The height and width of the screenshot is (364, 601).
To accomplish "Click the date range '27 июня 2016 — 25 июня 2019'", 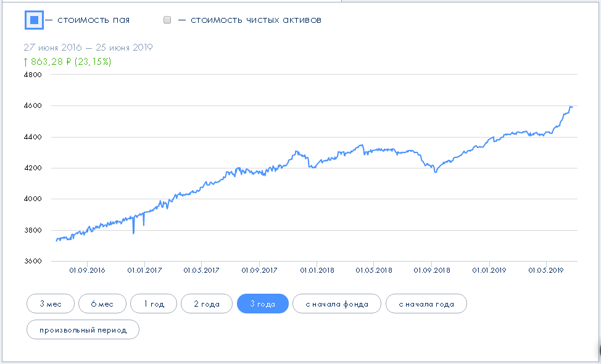I will 88,48.
